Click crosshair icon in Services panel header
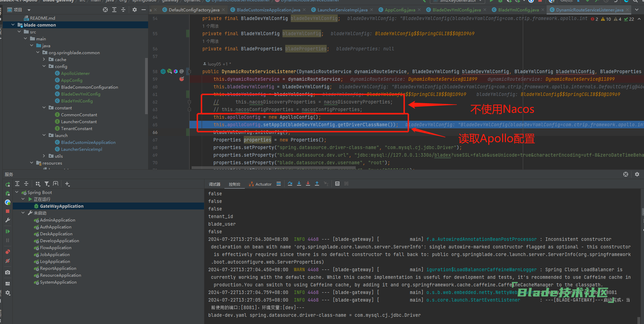644x324 pixels. (x=626, y=174)
